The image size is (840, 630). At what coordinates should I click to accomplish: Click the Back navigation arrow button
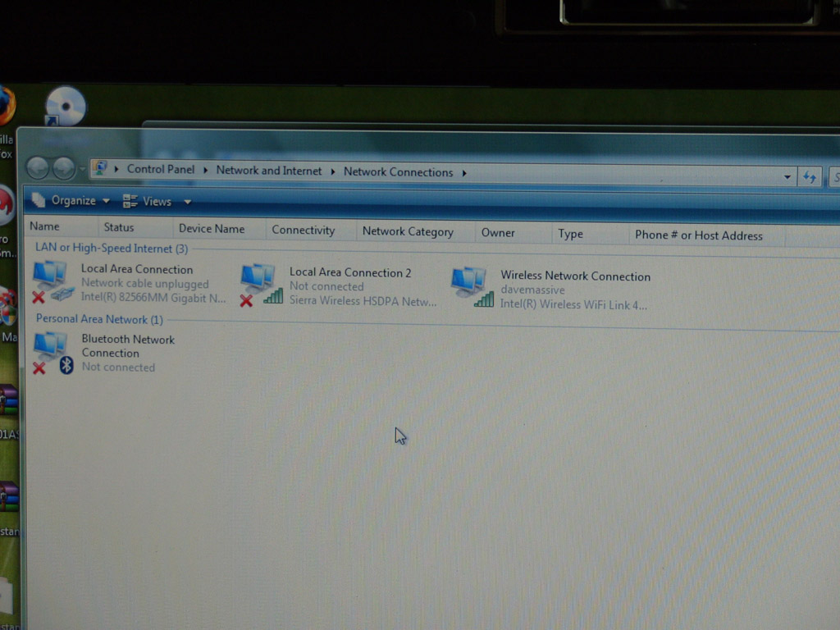click(x=38, y=168)
